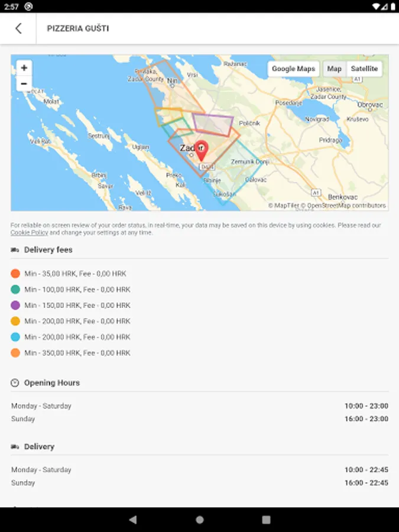Click the Delivery section truck icon
The image size is (399, 532).
coord(15,447)
